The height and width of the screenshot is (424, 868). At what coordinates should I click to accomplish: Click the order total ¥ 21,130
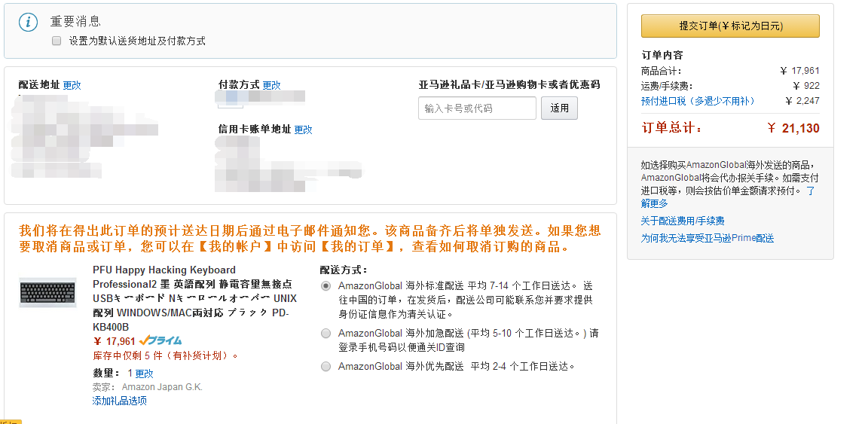pos(793,129)
